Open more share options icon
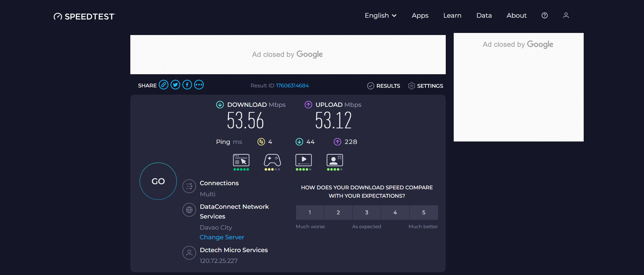This screenshot has width=644, height=275. click(x=199, y=85)
